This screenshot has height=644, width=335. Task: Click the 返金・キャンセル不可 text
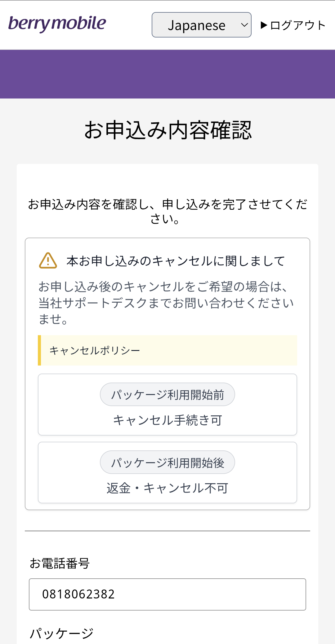(x=167, y=488)
